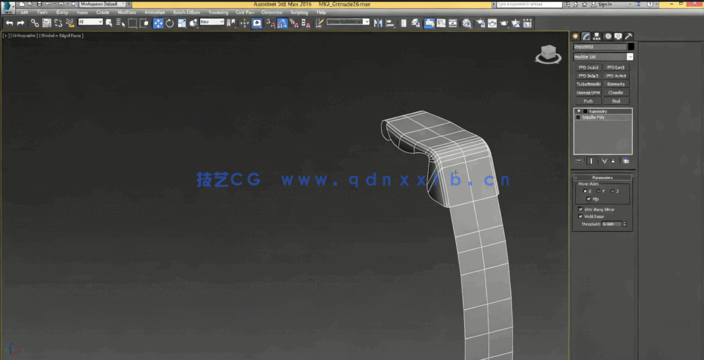This screenshot has width=704, height=360.
Task: Activate the Select and Place tool
Action: tap(193, 23)
